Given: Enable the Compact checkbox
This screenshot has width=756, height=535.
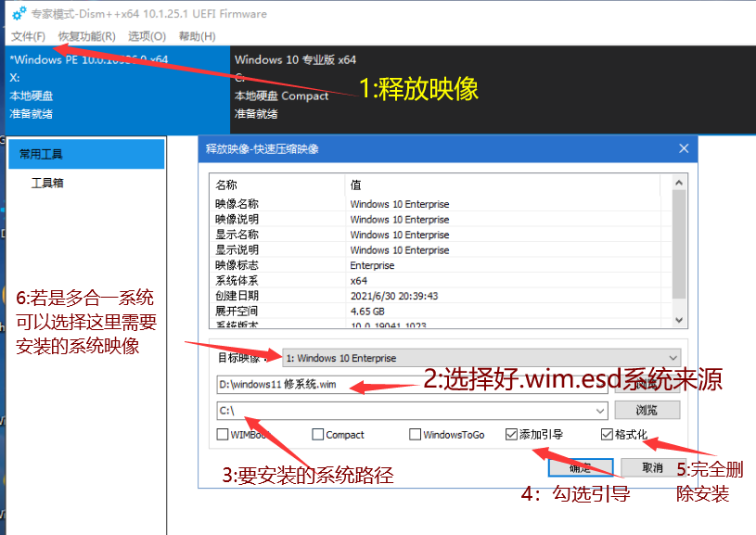Looking at the screenshot, I should click(318, 434).
